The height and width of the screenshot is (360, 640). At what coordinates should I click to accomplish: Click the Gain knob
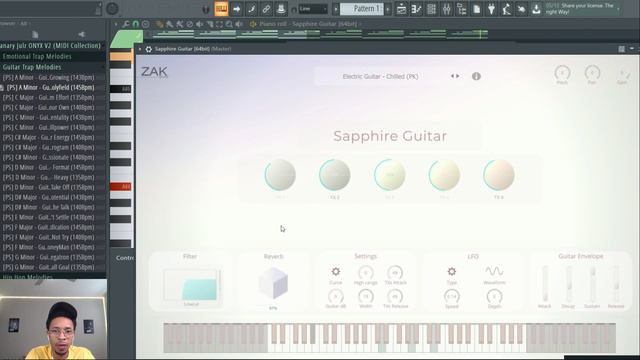622,73
